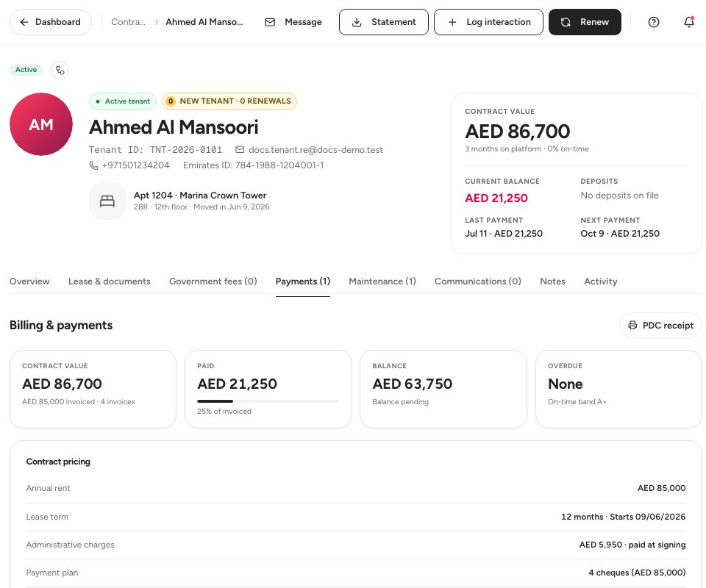Click the Current Balance AED 21,250
This screenshot has height=588, width=706.
click(496, 198)
